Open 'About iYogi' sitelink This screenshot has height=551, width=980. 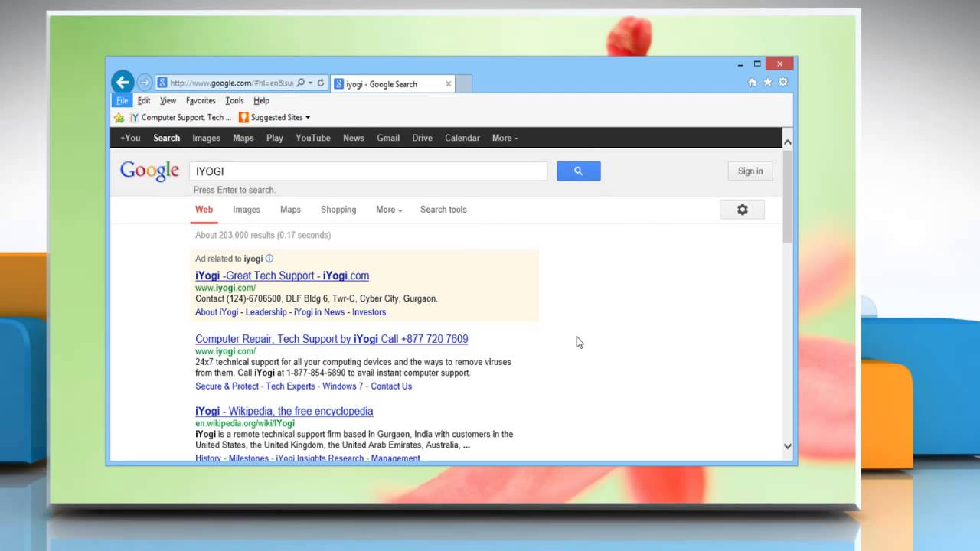(217, 312)
